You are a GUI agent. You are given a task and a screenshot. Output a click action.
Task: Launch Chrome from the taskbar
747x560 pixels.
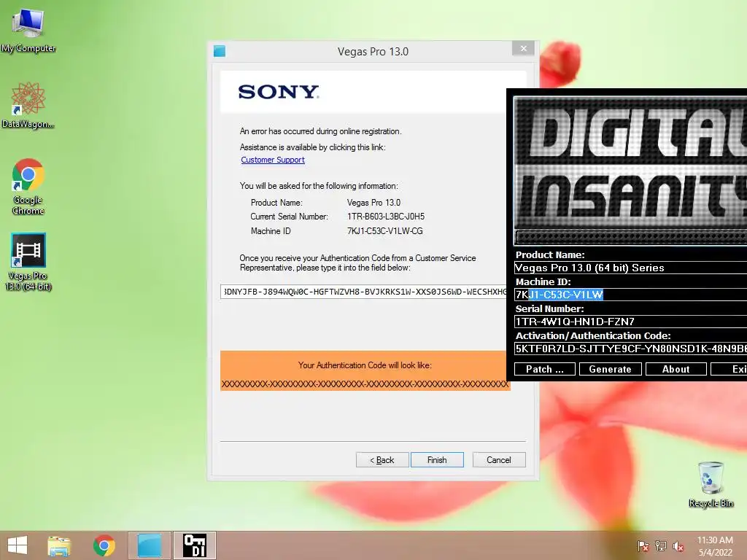pyautogui.click(x=104, y=545)
